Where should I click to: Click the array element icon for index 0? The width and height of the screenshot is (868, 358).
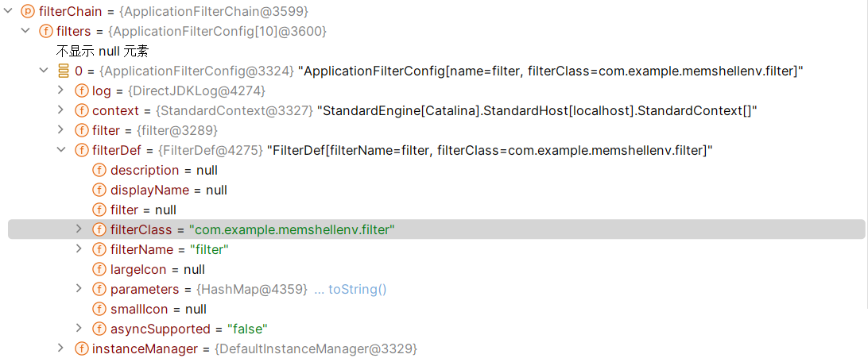(63, 71)
